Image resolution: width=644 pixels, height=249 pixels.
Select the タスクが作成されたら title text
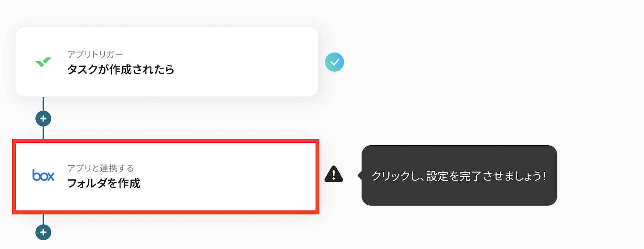[121, 70]
